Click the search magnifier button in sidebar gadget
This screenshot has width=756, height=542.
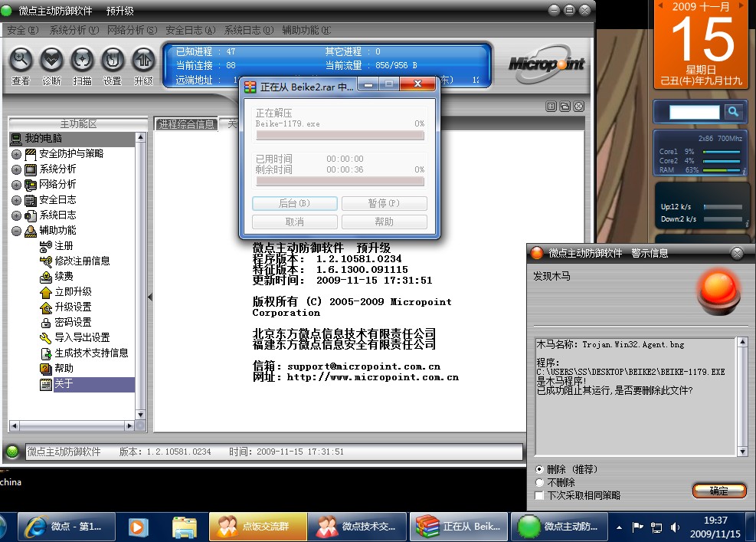pos(733,112)
